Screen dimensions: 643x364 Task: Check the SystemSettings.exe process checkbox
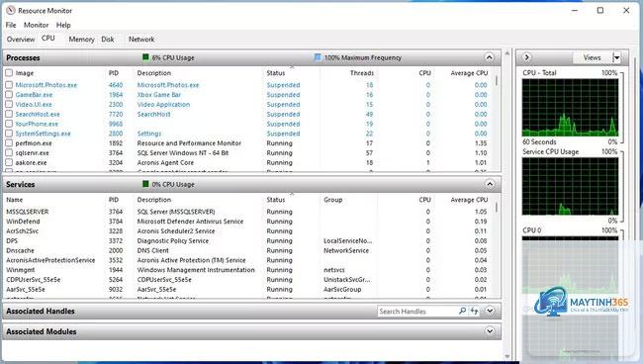tap(9, 134)
